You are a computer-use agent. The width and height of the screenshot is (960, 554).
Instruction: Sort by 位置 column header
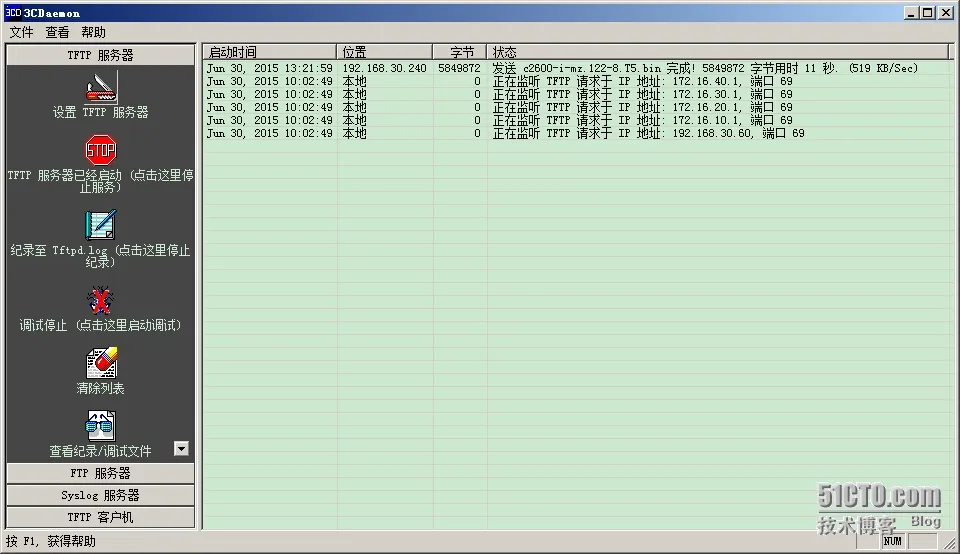[384, 52]
